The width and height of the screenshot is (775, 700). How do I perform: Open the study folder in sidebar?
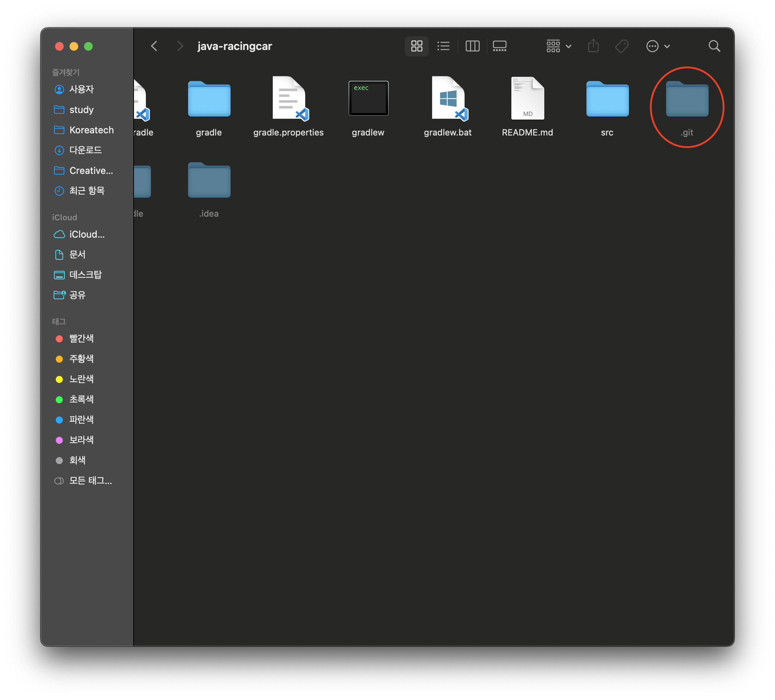[x=81, y=110]
